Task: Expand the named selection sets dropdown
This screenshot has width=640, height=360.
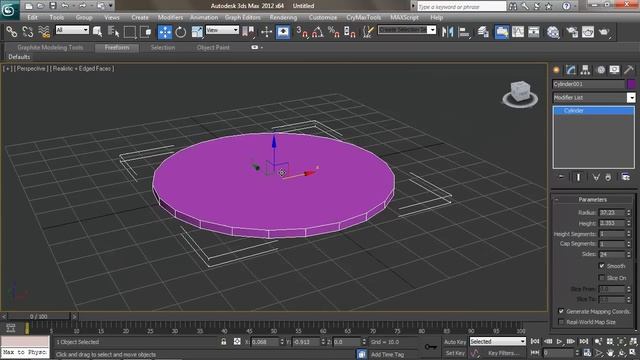Action: coord(431,30)
